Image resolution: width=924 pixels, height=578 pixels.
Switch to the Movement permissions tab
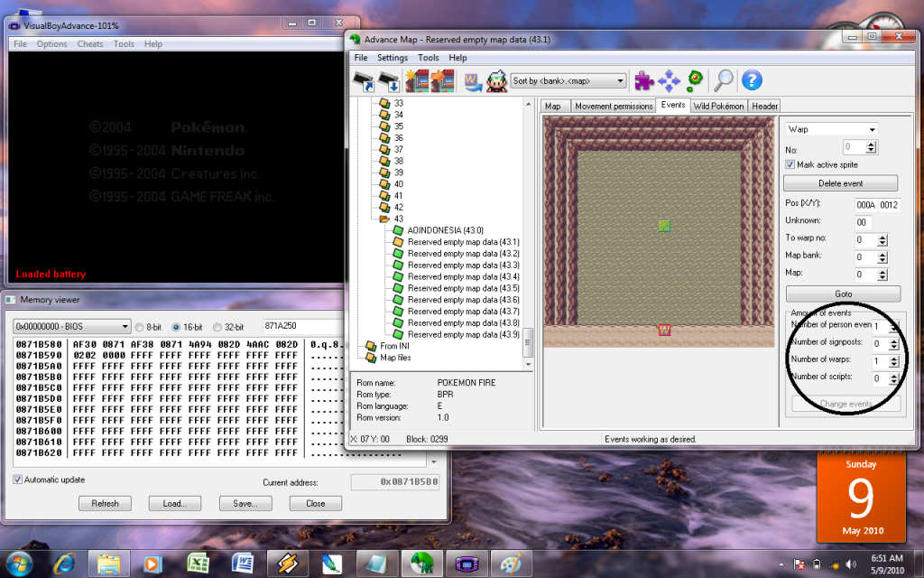pos(614,107)
